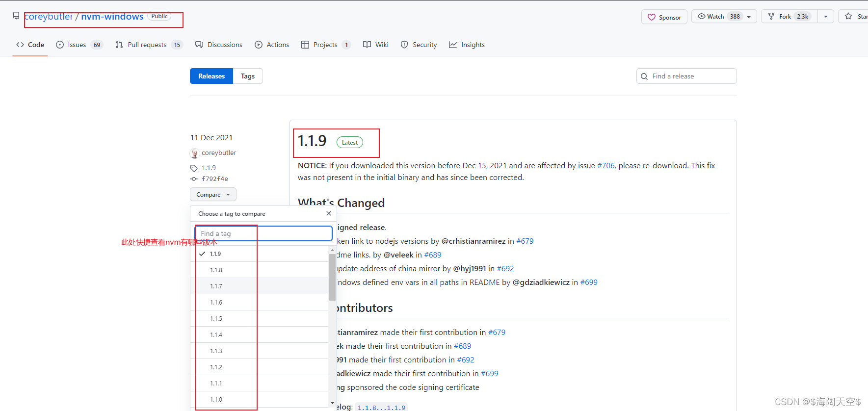Open issue #706 link
The width and height of the screenshot is (868, 411).
click(x=606, y=166)
